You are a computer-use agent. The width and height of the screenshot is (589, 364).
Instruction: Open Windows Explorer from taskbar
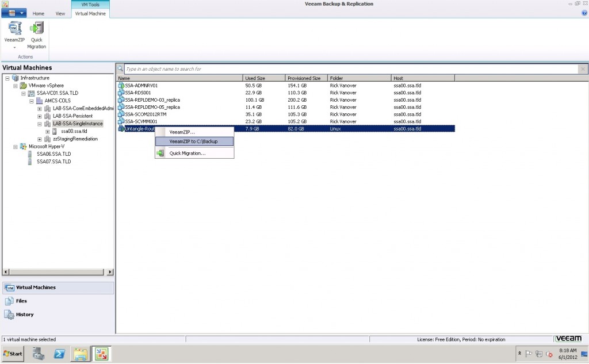81,354
